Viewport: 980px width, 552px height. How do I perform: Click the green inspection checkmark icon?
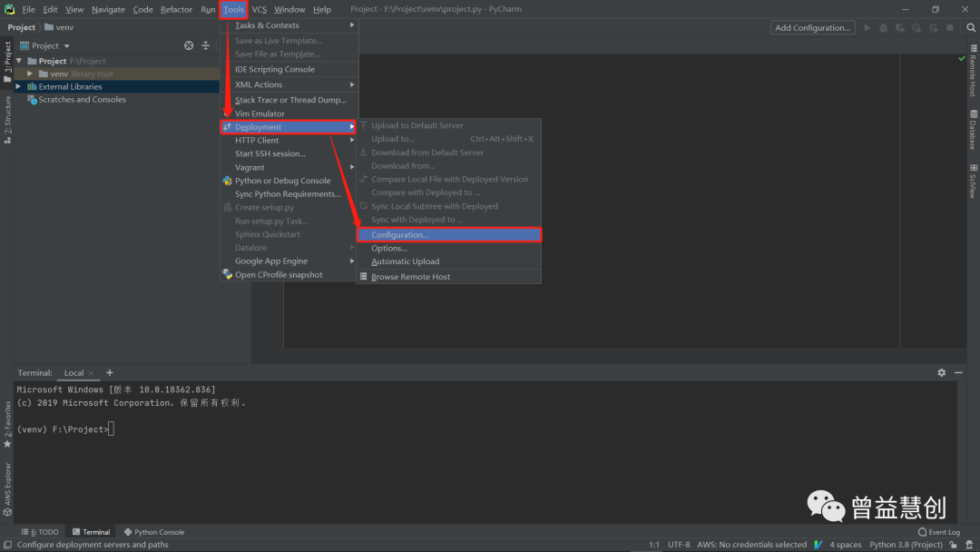962,58
